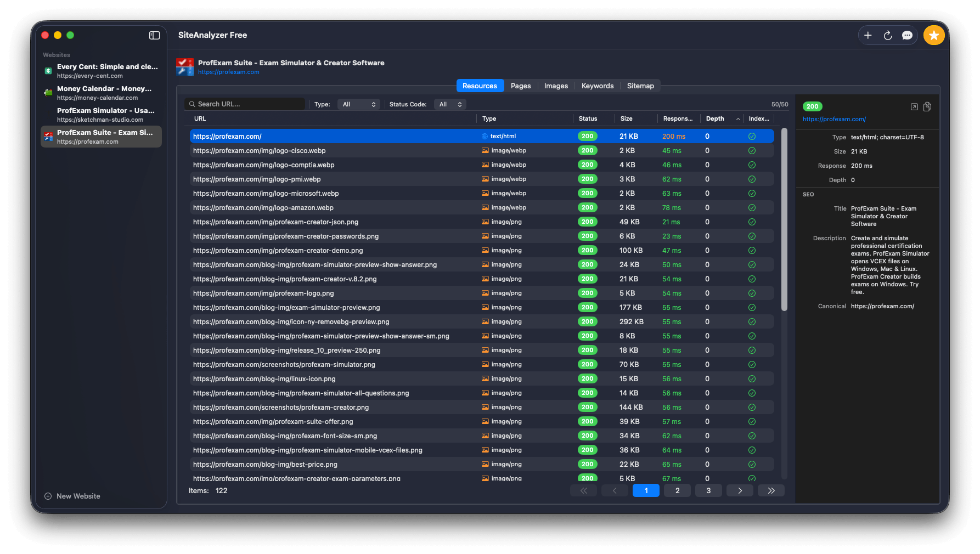Recrawl the site with the refresh icon

[888, 35]
